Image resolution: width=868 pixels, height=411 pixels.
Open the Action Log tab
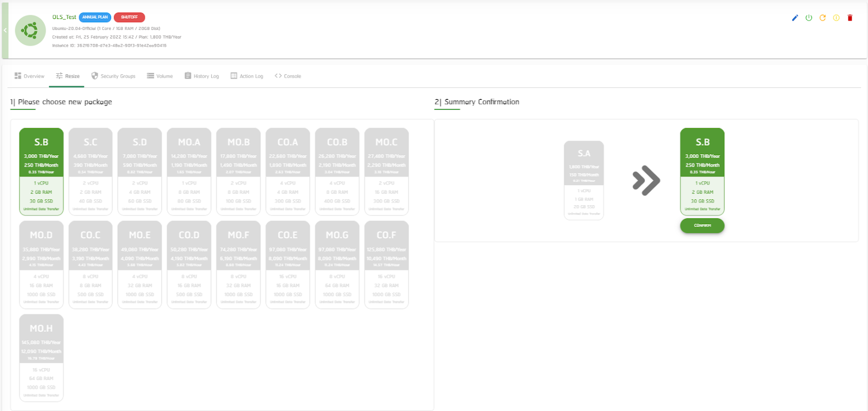[x=247, y=76]
